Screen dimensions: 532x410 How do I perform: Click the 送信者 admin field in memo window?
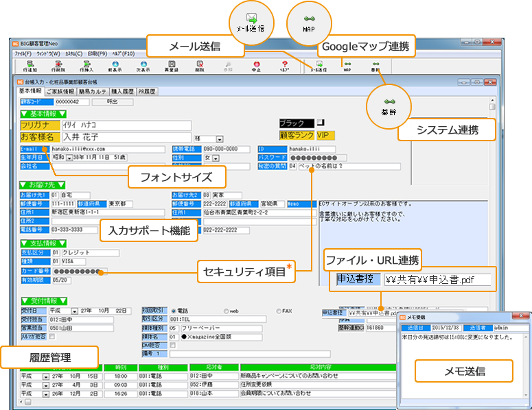(511, 328)
